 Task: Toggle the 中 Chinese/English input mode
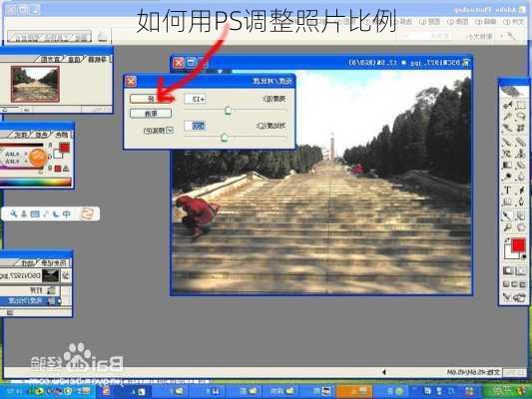67,213
